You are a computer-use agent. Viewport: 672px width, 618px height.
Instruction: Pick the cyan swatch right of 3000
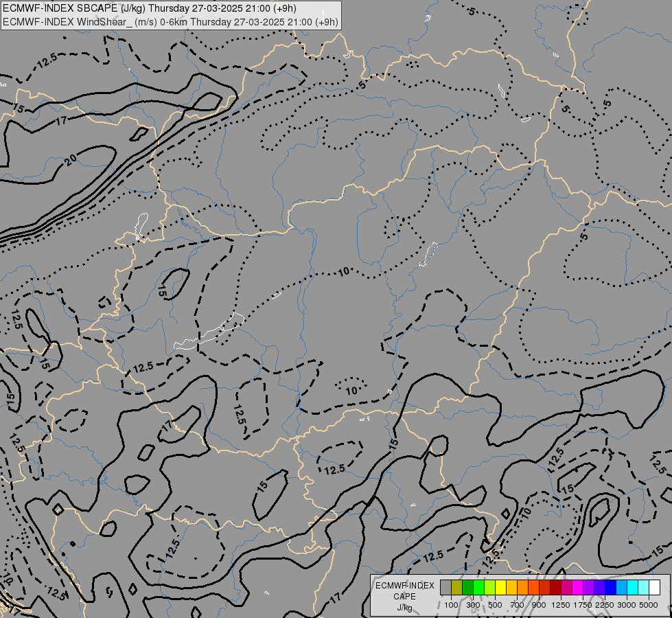pos(633,587)
